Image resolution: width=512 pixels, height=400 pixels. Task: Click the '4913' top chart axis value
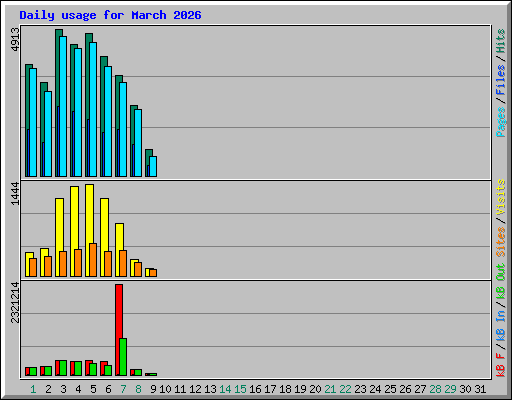click(15, 39)
